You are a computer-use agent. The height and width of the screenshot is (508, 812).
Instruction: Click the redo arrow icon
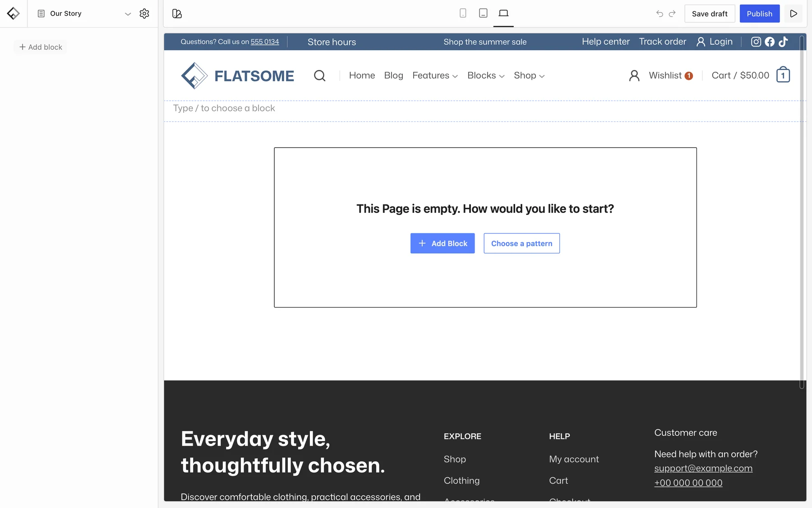pyautogui.click(x=672, y=14)
